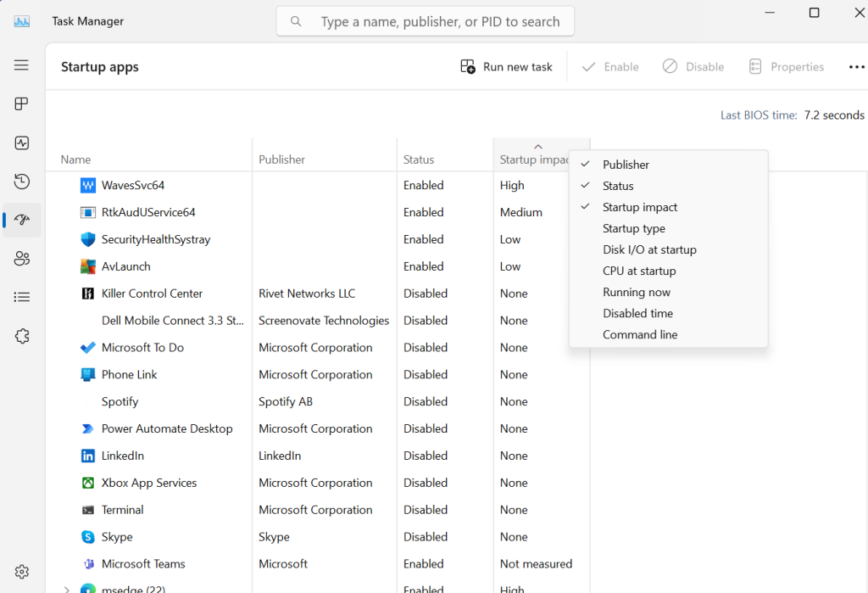This screenshot has height=593, width=868.
Task: Open Properties from the toolbar
Action: [786, 67]
